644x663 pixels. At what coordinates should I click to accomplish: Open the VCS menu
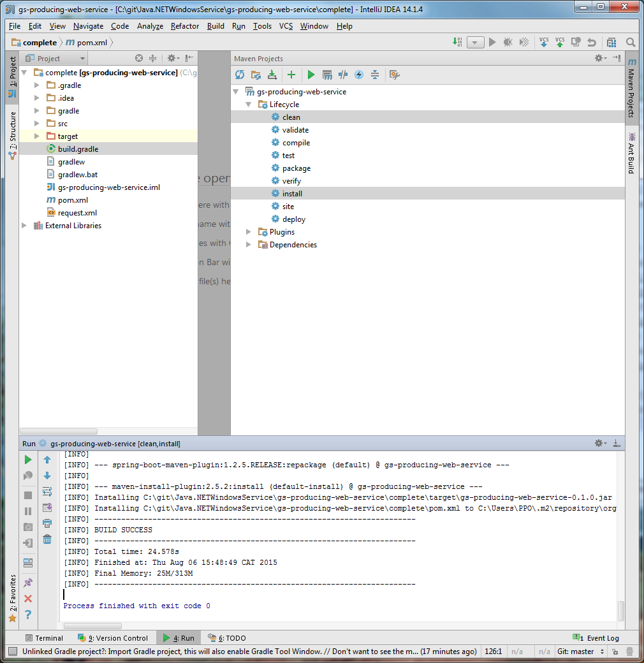point(286,26)
